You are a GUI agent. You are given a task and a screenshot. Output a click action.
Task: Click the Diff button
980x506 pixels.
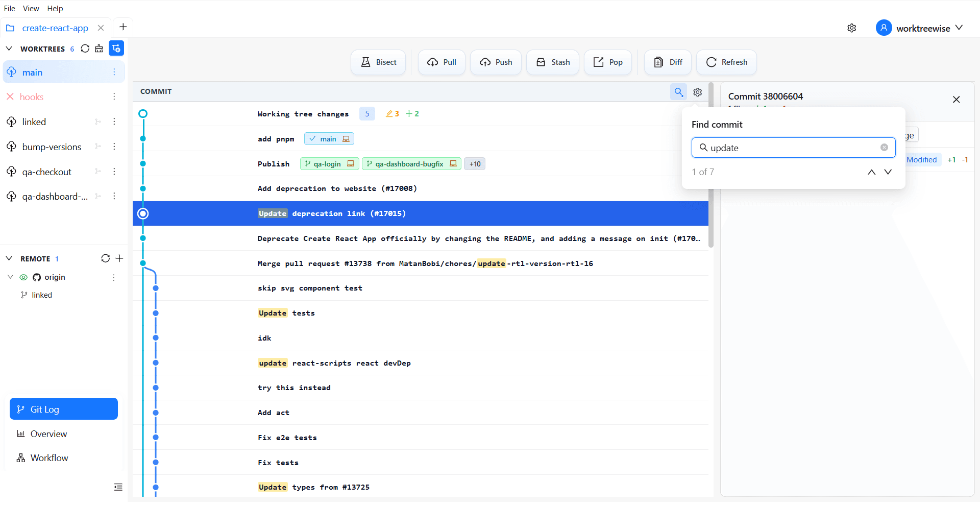point(668,62)
